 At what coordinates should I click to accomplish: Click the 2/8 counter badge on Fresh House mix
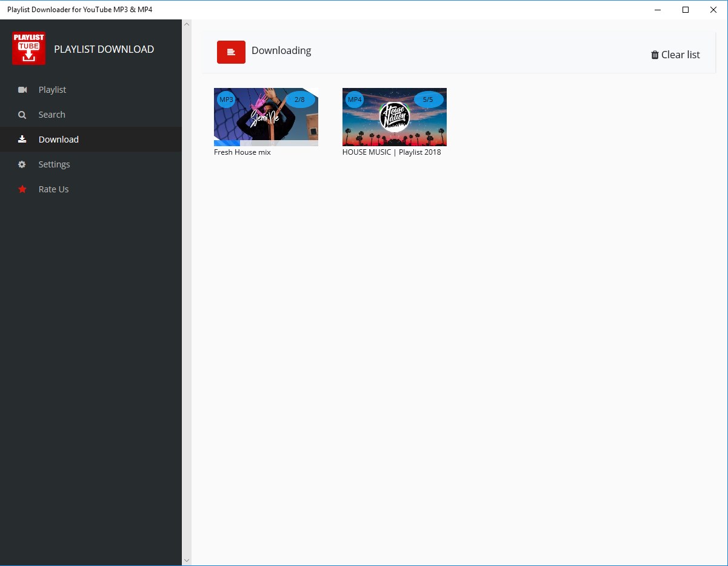299,99
